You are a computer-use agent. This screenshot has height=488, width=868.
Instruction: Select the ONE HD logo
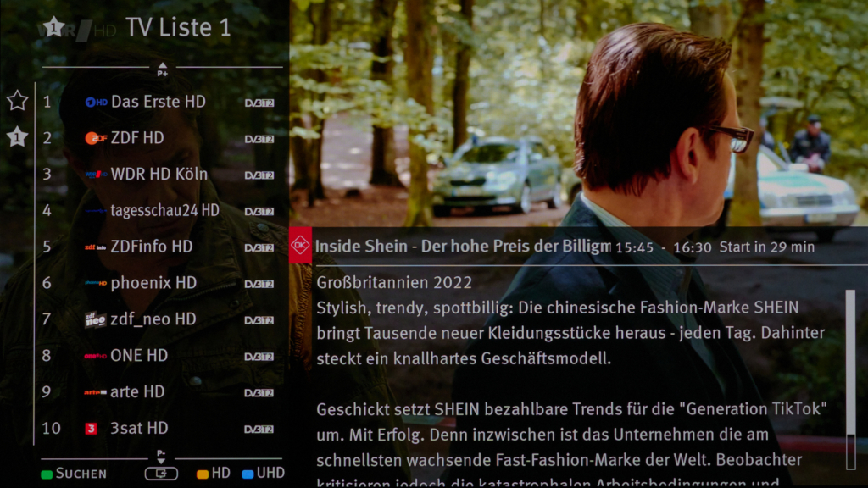click(95, 356)
